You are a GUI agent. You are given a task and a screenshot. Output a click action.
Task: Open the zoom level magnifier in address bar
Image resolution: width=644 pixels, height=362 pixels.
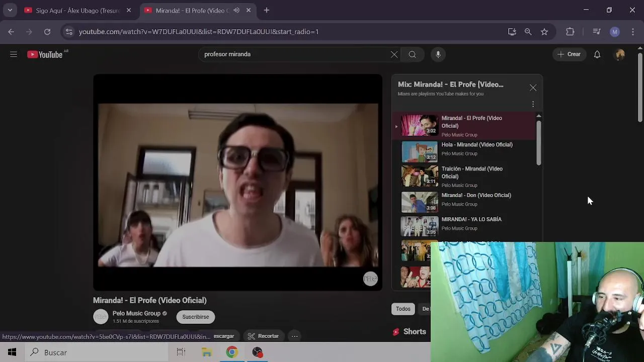(x=528, y=32)
